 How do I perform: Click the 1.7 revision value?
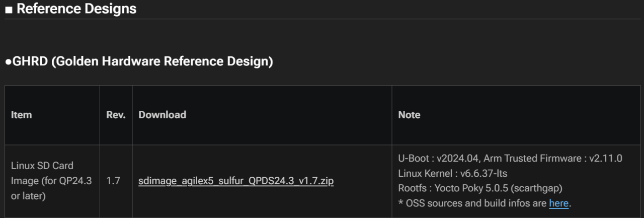tap(113, 180)
